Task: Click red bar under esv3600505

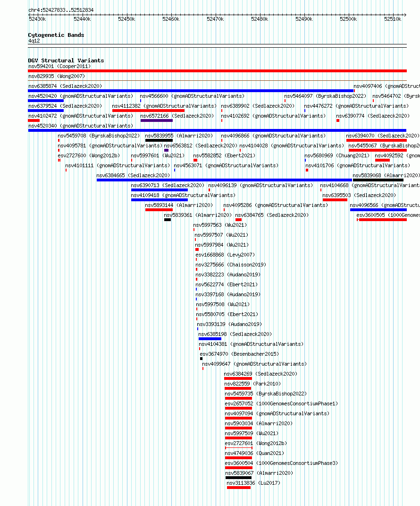Action: (x=382, y=220)
